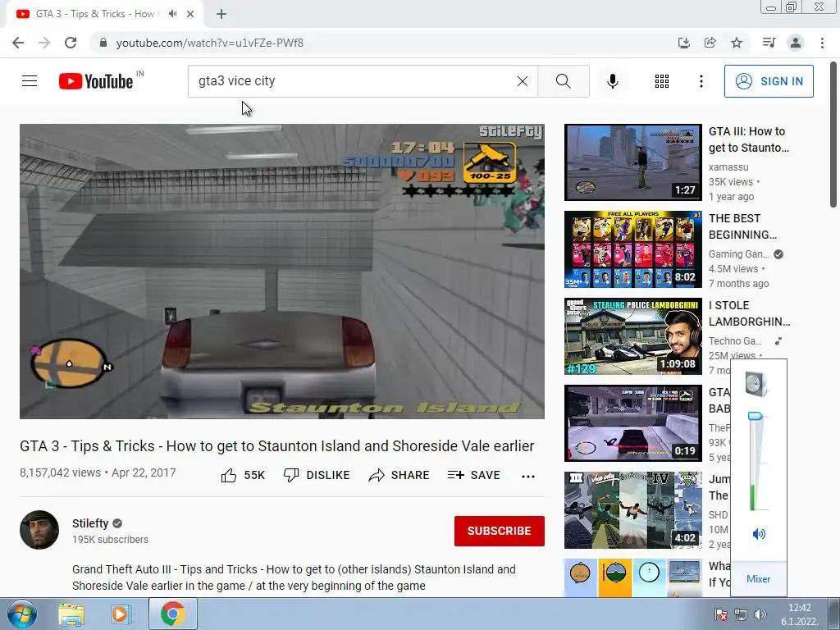Open network tray icon
The image size is (840, 630).
coord(741,614)
